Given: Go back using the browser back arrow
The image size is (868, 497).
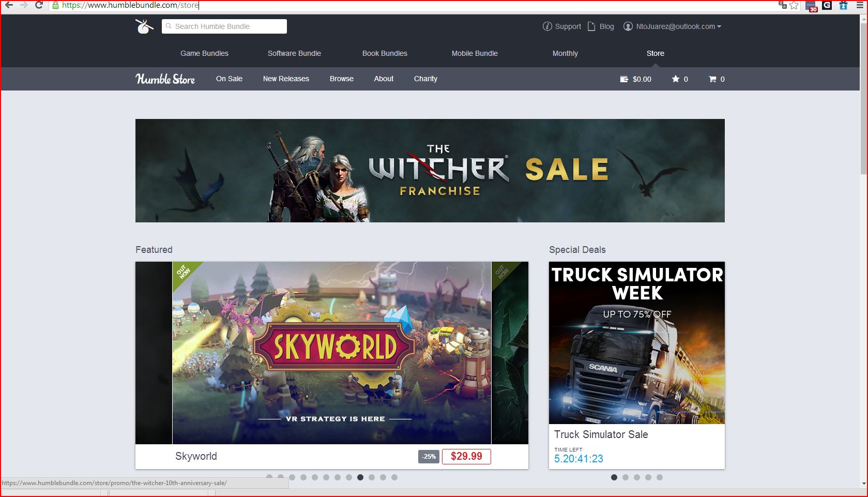Looking at the screenshot, I should point(9,5).
